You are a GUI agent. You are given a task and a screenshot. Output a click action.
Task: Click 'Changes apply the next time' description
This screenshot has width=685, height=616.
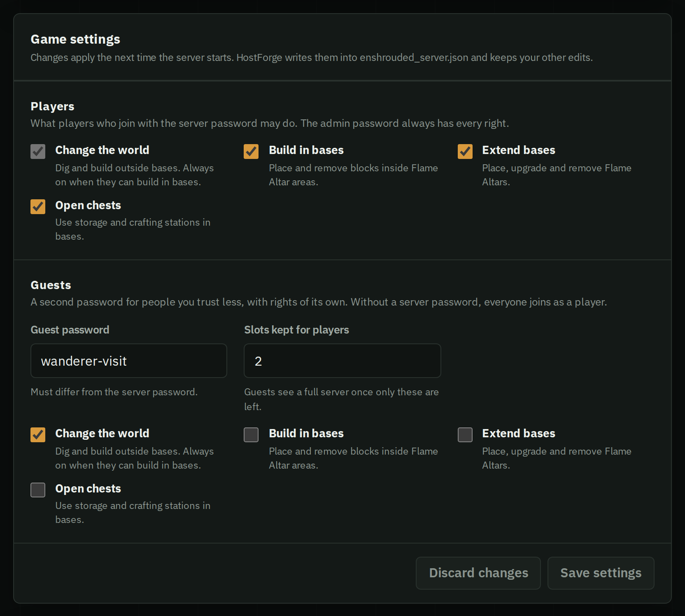(312, 58)
